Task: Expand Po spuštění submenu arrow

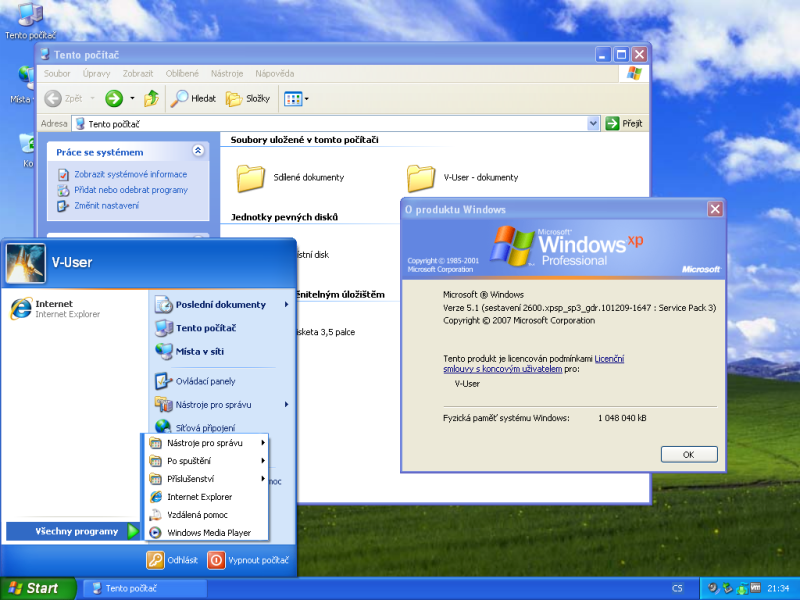Action: click(x=263, y=461)
